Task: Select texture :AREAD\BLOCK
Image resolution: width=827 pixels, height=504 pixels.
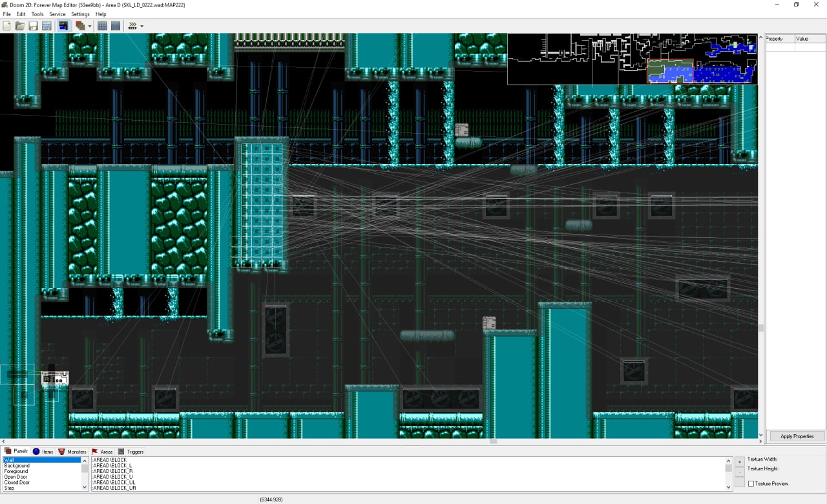Action: coord(408,460)
